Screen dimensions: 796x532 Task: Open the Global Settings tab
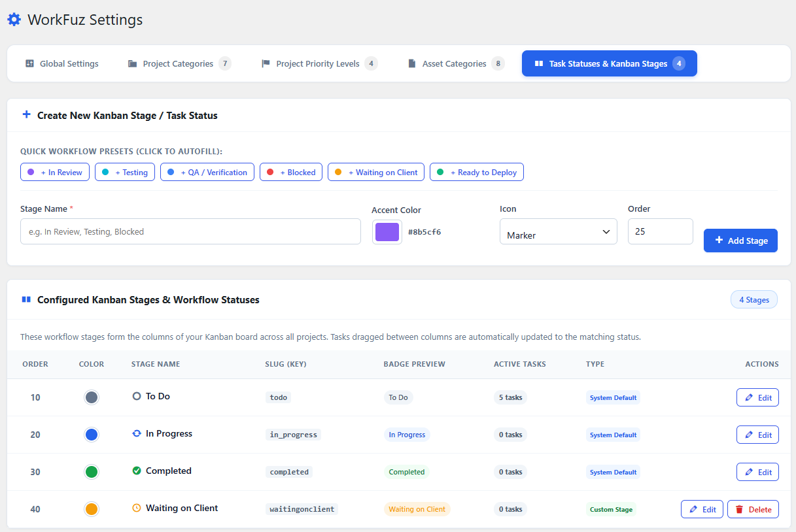point(61,63)
